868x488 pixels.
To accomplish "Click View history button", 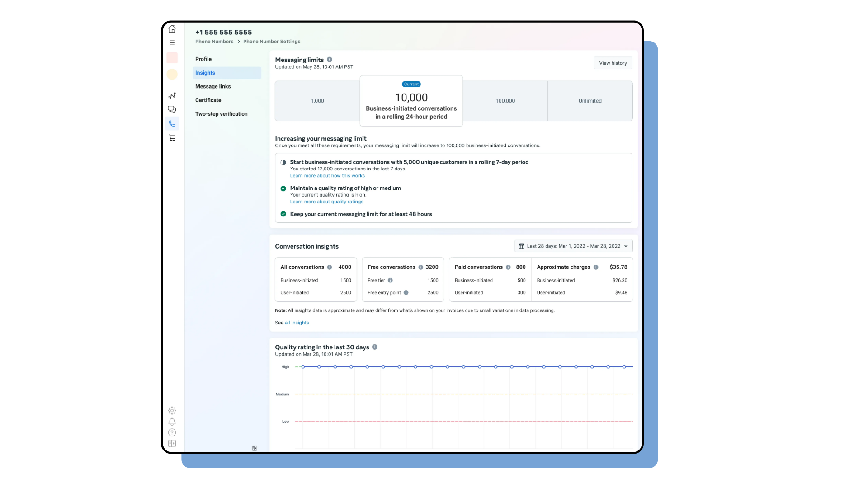I will coord(612,62).
